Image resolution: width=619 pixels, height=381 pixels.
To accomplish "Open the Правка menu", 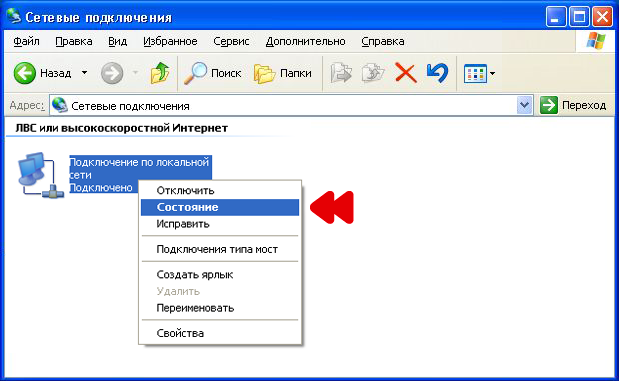I will click(x=74, y=41).
